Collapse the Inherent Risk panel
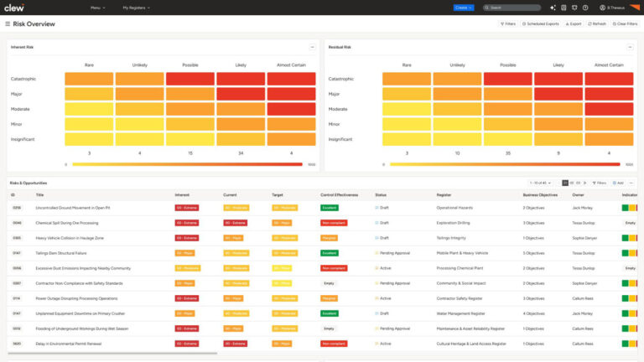The width and height of the screenshot is (644, 362). click(313, 47)
